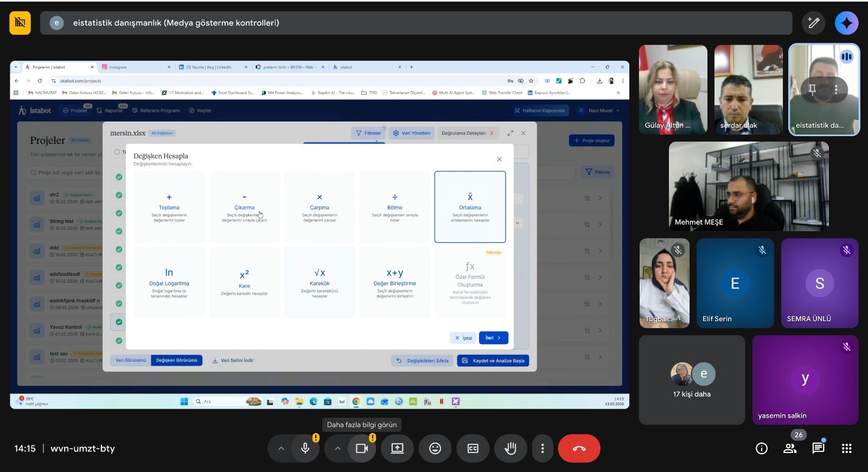
Task: Click the Gemini sparkle icon
Action: (x=846, y=23)
